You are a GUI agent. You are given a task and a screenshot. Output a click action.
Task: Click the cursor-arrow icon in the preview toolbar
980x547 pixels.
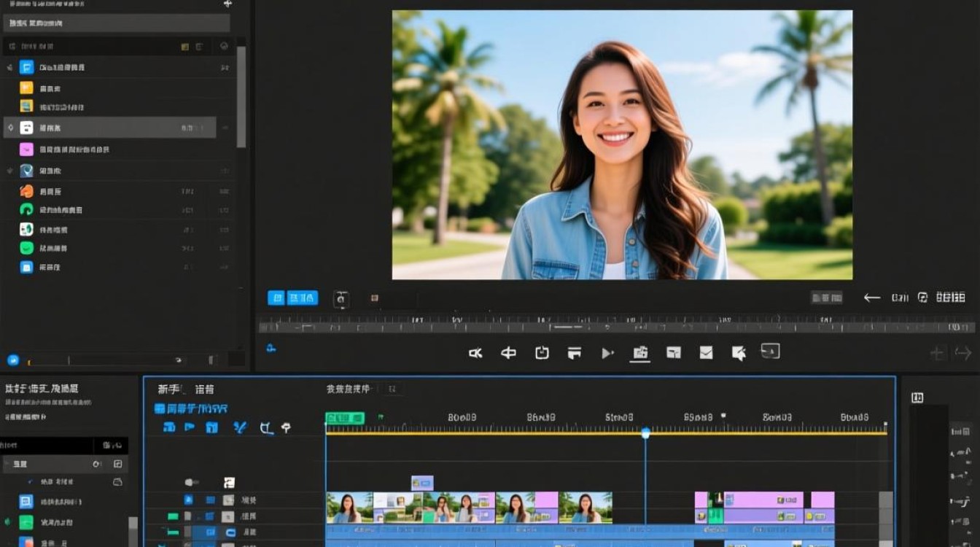tap(739, 354)
